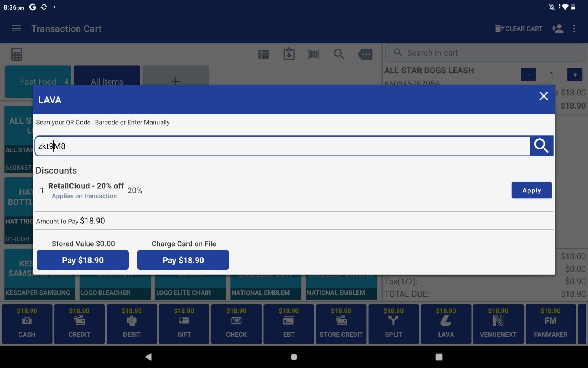Screen dimensions: 588x368
Task: Open the hamburger navigation menu
Action: [17, 29]
